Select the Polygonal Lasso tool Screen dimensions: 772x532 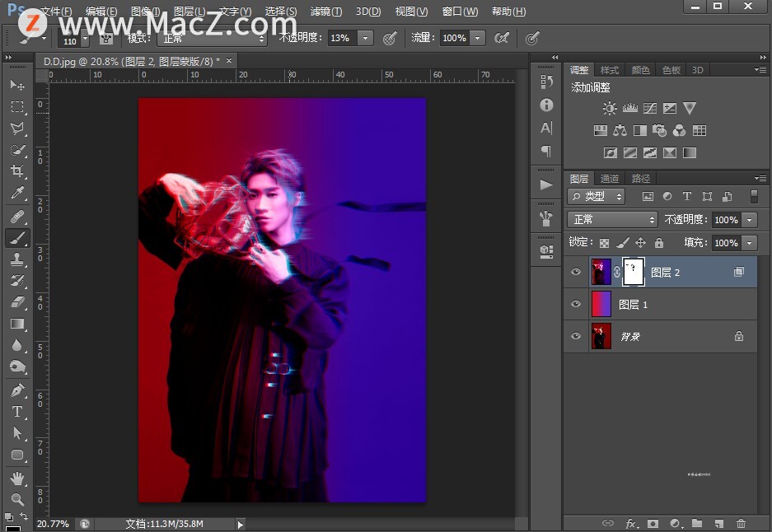click(17, 128)
